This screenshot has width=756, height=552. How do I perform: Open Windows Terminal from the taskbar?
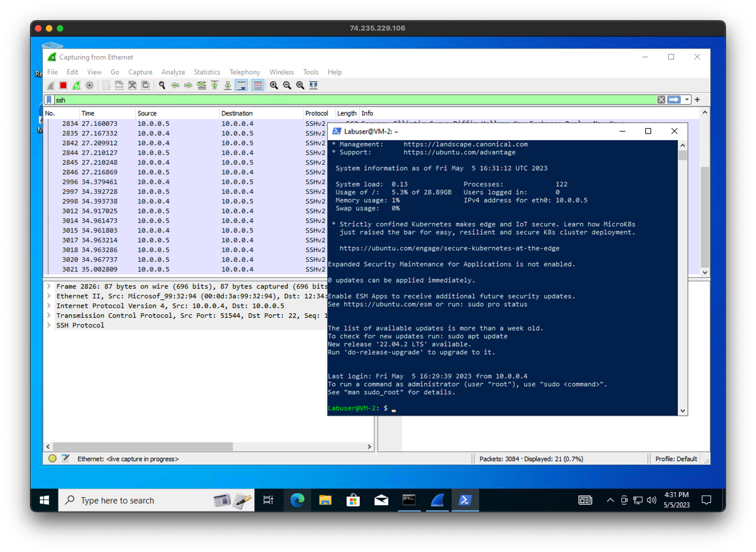pyautogui.click(x=465, y=500)
